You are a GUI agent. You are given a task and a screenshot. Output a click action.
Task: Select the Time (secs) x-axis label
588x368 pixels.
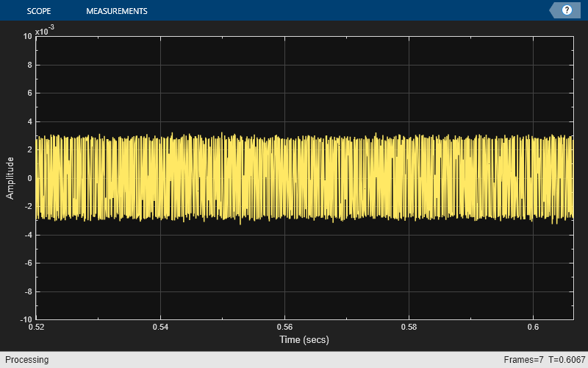point(304,340)
